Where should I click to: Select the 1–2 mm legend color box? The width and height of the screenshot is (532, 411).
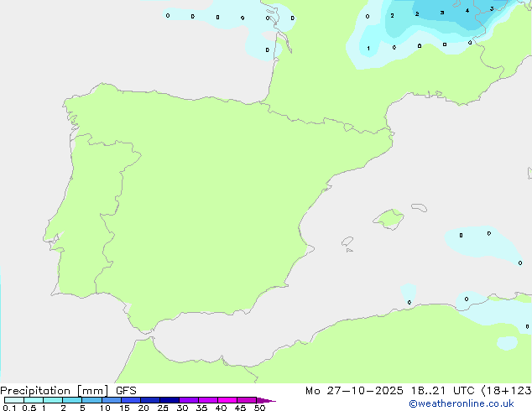[x=53, y=400]
